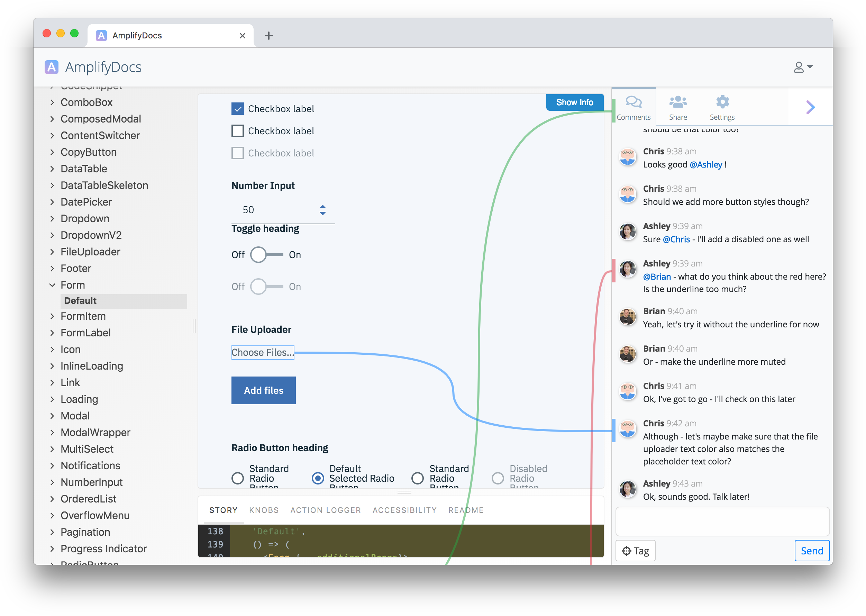Click Brian's avatar on 'Yeah, let's try' comment
The height and width of the screenshot is (616, 866).
tap(628, 317)
